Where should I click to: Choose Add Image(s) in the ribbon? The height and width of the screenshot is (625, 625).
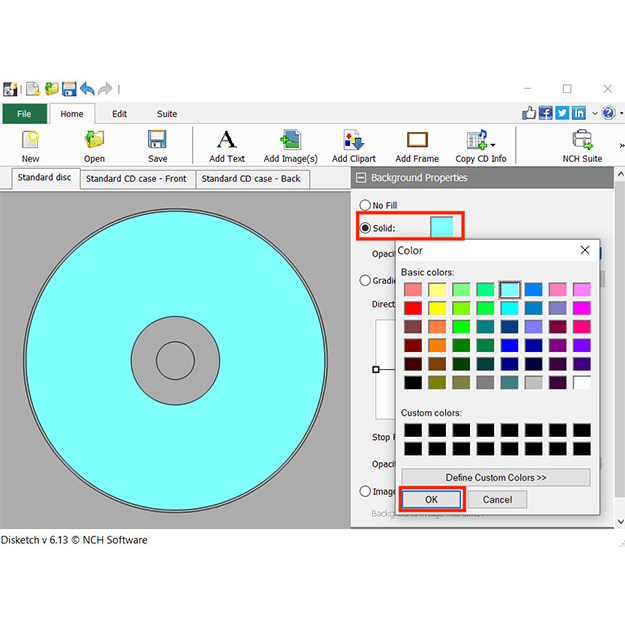(x=291, y=146)
